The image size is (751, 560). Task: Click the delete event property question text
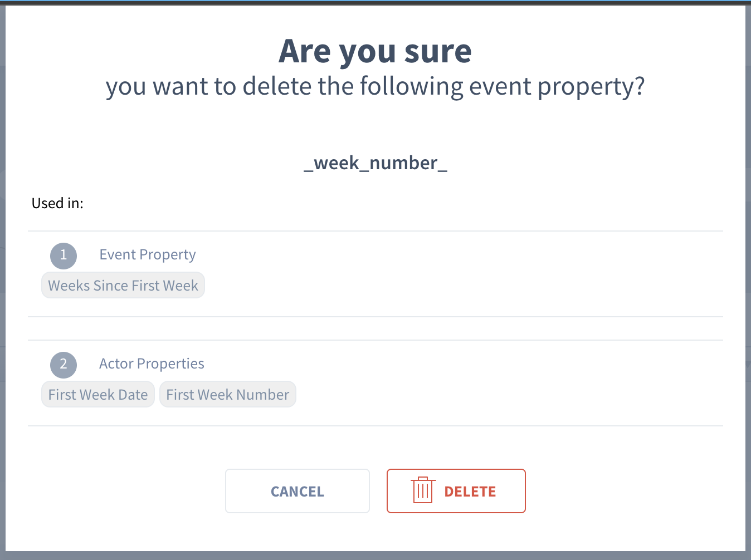pyautogui.click(x=375, y=87)
